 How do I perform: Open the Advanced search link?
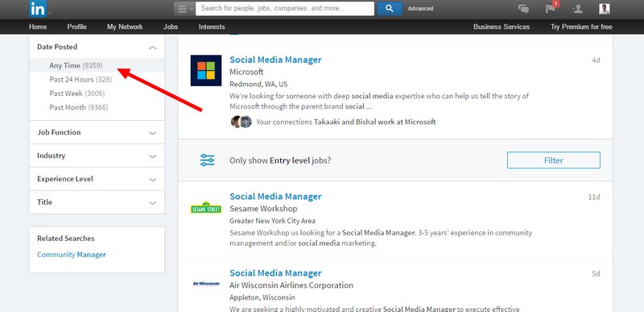pos(420,9)
